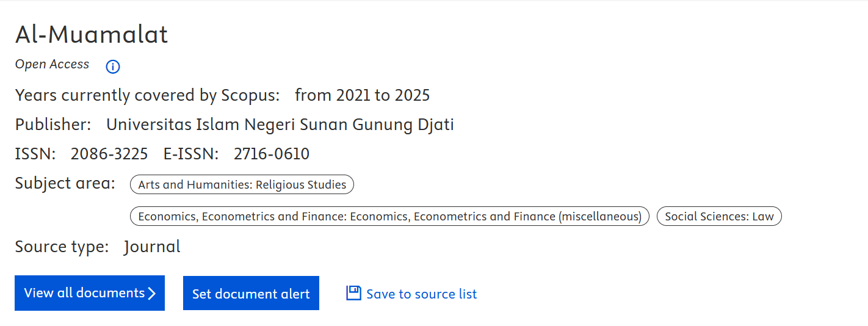Viewport: 868px width, 326px height.
Task: Click the Years currently covered by Scopus label
Action: 147,95
